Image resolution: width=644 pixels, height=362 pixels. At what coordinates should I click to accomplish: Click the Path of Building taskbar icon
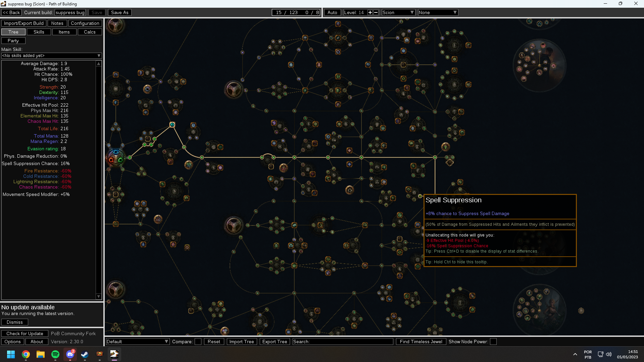(x=114, y=354)
